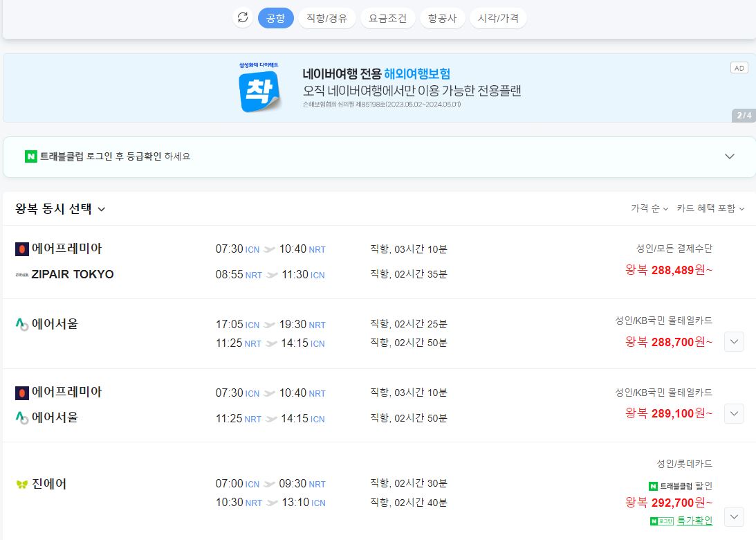Screen dimensions: 756x540
Task: Click 17:05 departure time
Action: pos(230,324)
